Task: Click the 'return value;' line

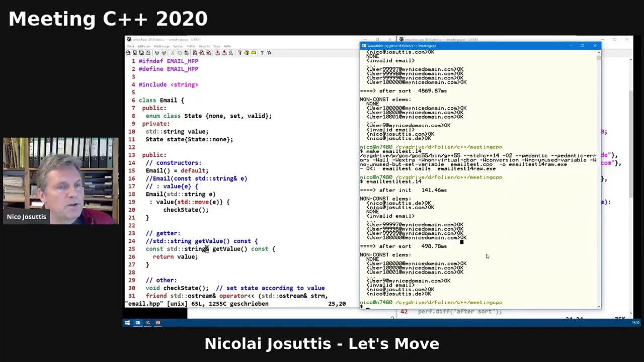Action: (175, 256)
